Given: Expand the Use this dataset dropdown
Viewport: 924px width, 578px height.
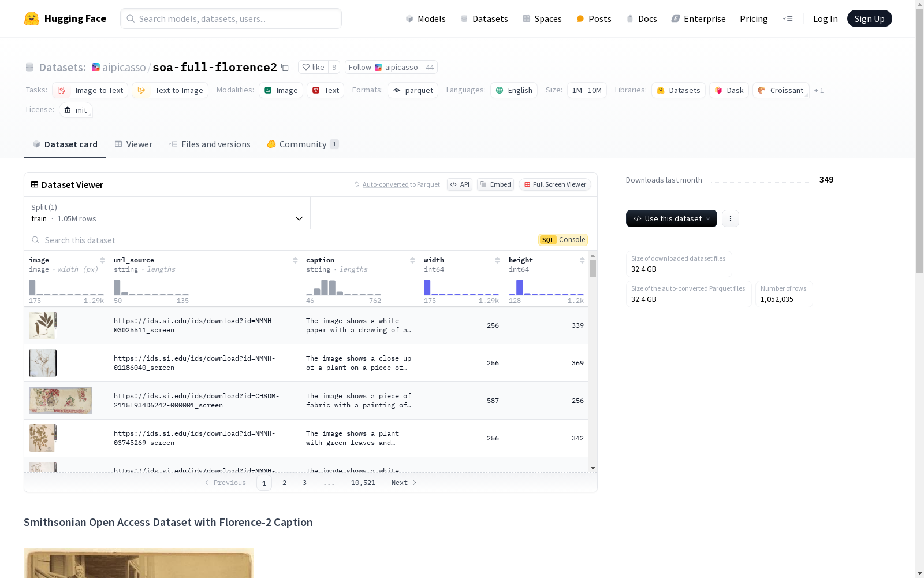Looking at the screenshot, I should pyautogui.click(x=672, y=218).
